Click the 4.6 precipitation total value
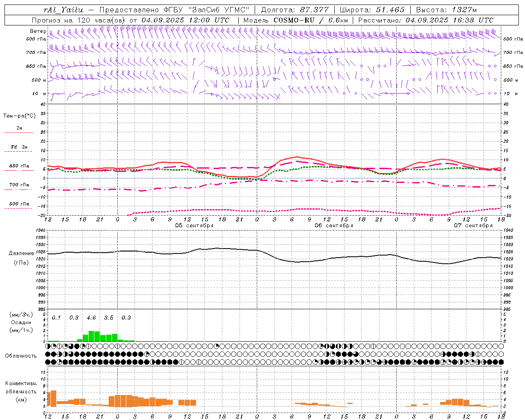Image resolution: width=525 pixels, height=420 pixels. 91,317
